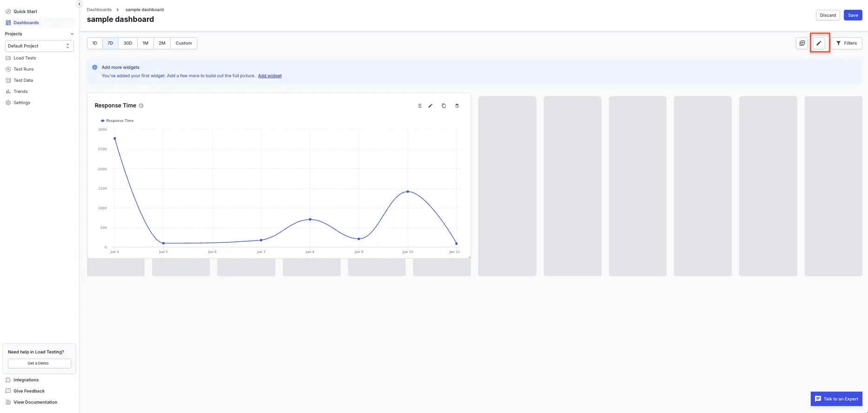Choose Custom time range

[184, 43]
